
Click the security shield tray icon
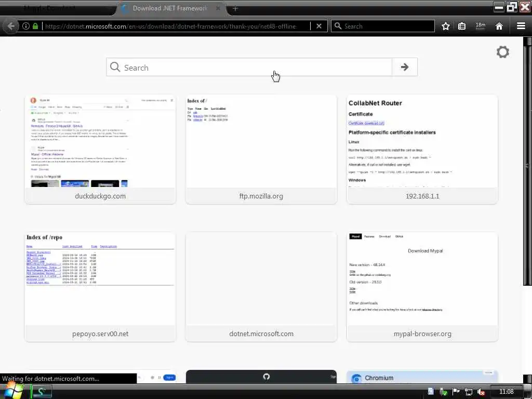pos(443,392)
